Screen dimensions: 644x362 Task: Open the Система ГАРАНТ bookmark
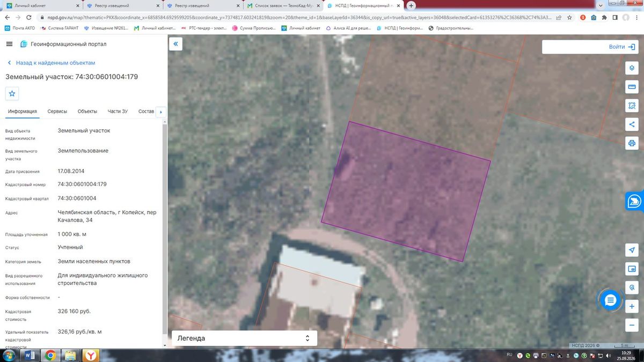[x=61, y=28]
